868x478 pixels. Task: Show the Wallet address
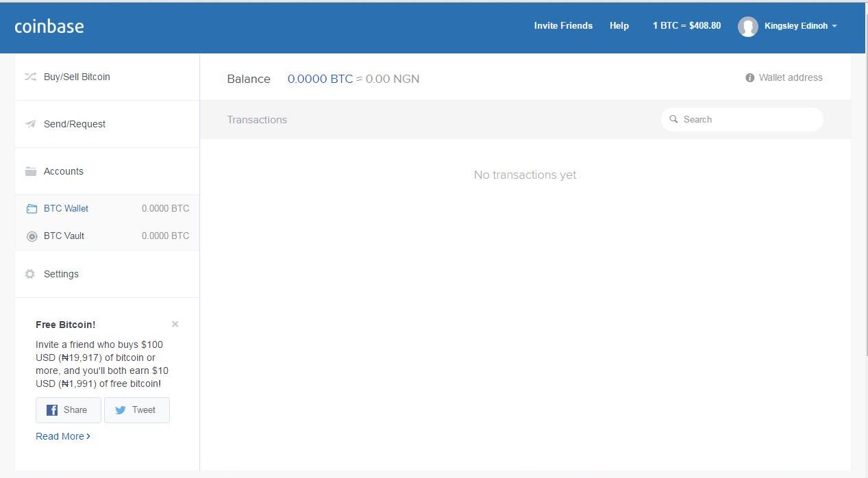(791, 77)
